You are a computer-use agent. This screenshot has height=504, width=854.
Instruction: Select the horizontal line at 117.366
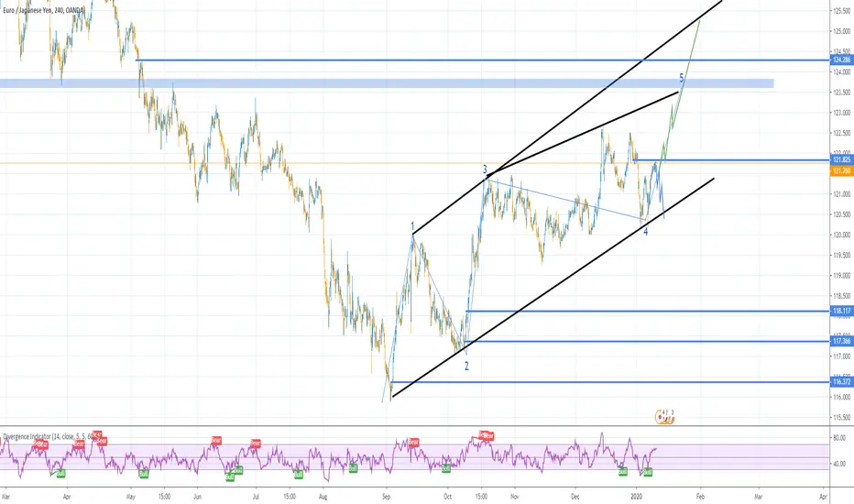pos(645,342)
